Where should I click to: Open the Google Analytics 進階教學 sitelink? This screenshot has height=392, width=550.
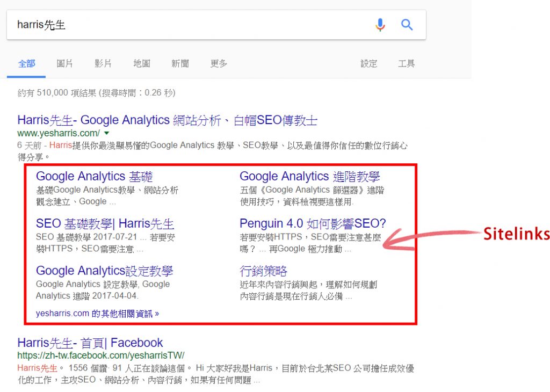pos(310,176)
